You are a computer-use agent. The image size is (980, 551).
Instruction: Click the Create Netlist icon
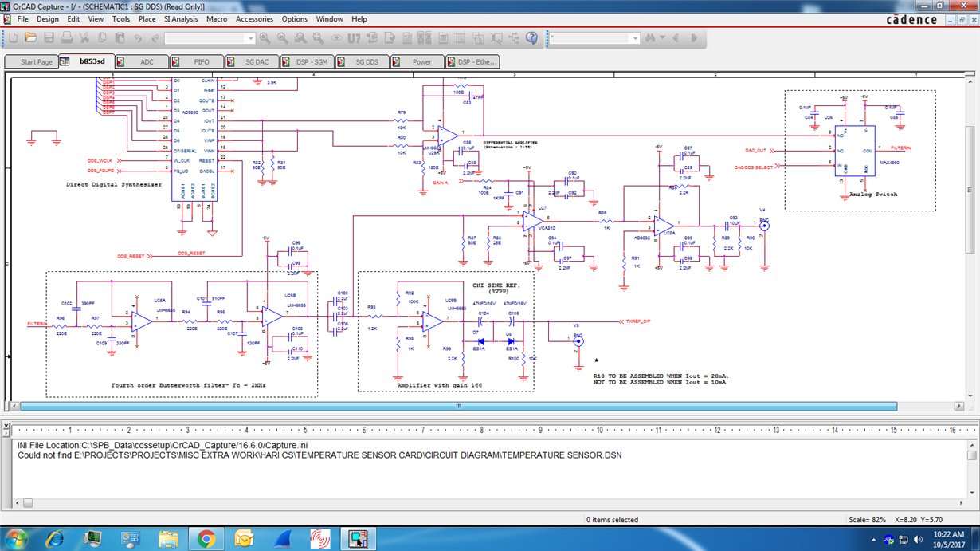coord(407,37)
